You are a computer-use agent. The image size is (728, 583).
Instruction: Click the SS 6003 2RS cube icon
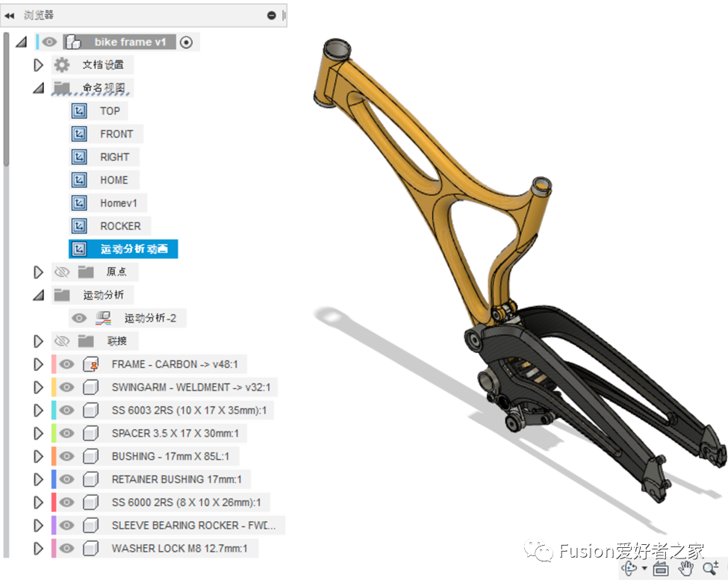click(x=90, y=411)
